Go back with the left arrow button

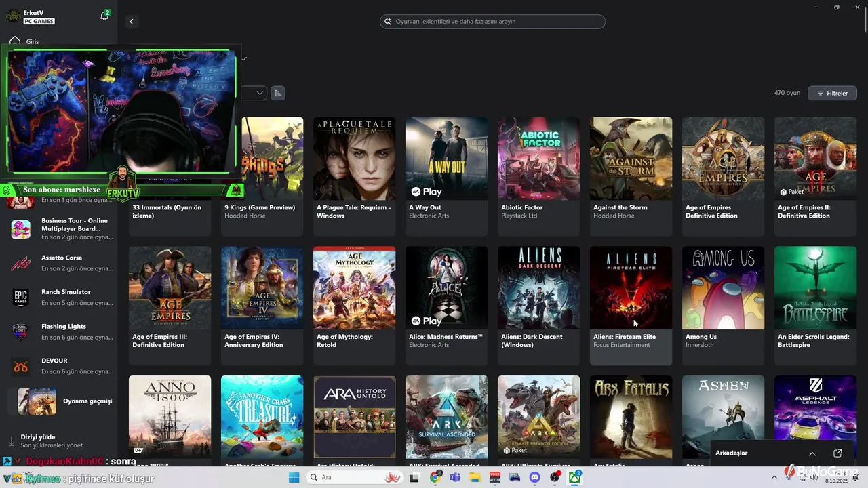click(x=132, y=22)
